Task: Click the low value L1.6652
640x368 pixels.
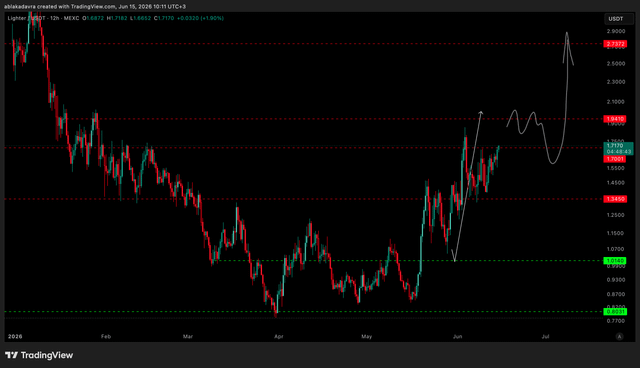Action: (x=140, y=18)
